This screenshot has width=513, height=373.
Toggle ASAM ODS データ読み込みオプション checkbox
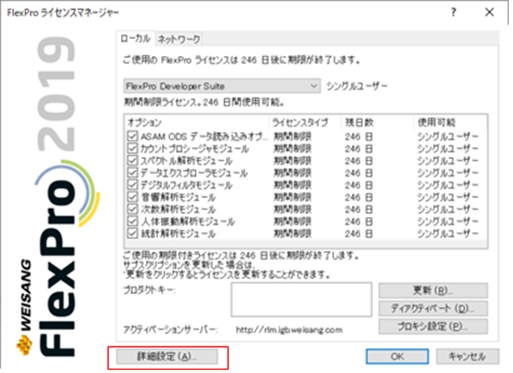point(132,136)
